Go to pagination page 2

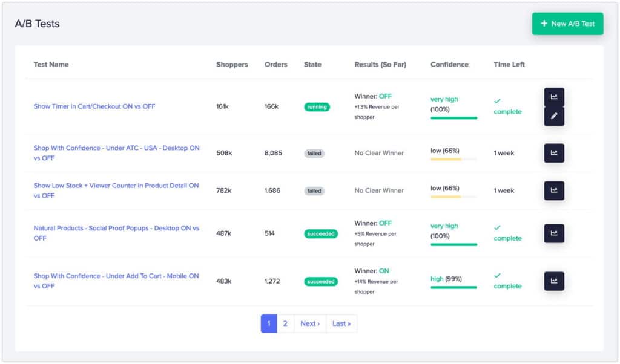coord(285,323)
